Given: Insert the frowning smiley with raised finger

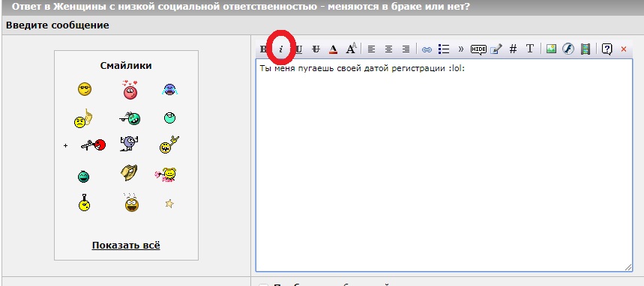Looking at the screenshot, I should pos(83,118).
